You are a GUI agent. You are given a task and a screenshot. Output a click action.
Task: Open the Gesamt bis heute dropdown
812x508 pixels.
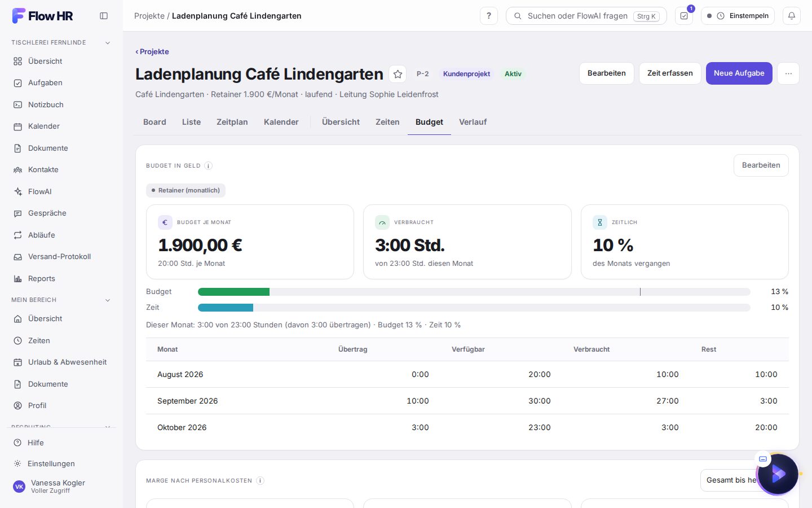744,480
